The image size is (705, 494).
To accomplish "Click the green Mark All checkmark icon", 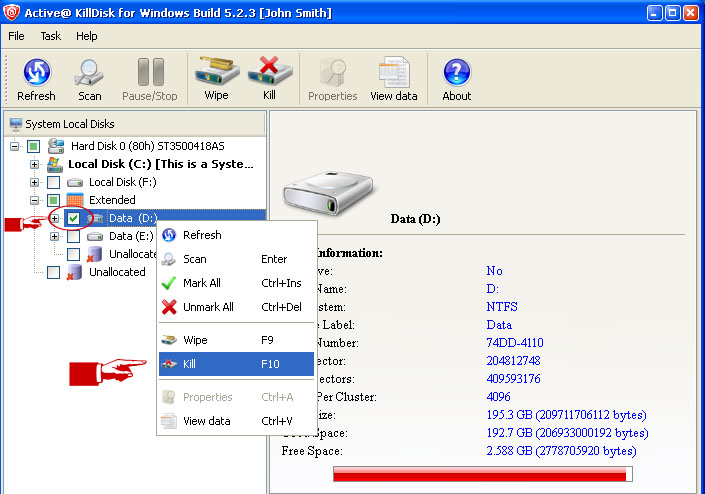I will pyautogui.click(x=169, y=283).
